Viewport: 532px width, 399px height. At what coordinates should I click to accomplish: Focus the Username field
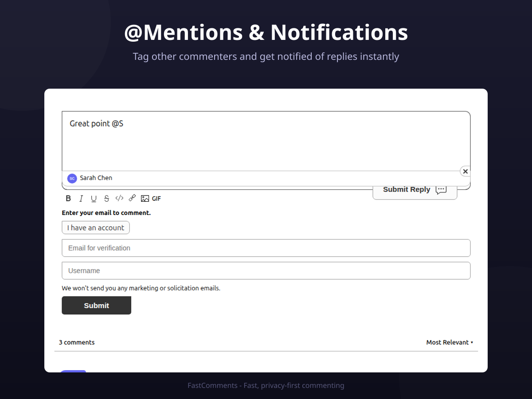coord(266,271)
